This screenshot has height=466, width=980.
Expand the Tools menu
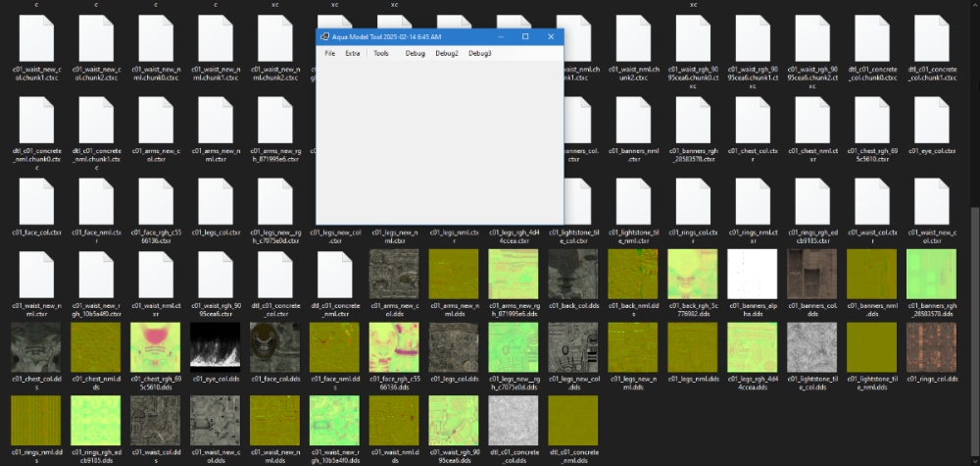[381, 53]
